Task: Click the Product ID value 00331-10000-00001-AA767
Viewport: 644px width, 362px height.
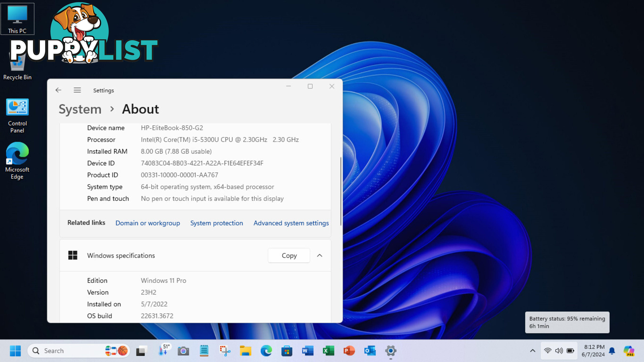Action: pos(179,175)
